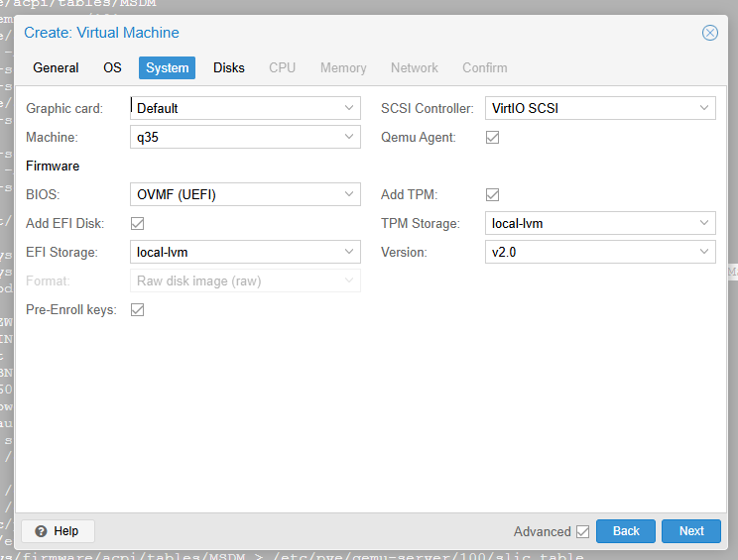Disable the Add EFI Disk checkbox
Screen dimensions: 738x560
[138, 224]
